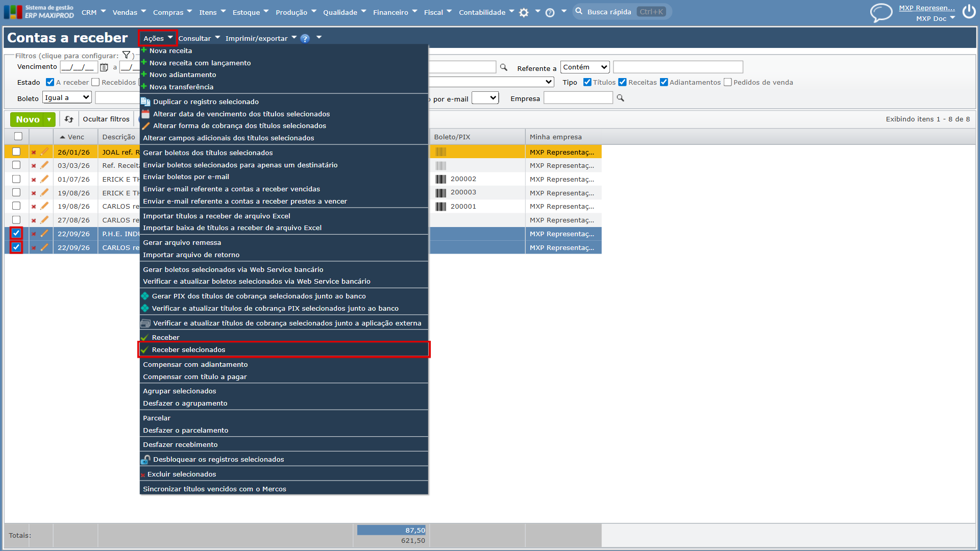Image resolution: width=980 pixels, height=551 pixels.
Task: Click the MaxiProd ERP logo
Action: (39, 12)
